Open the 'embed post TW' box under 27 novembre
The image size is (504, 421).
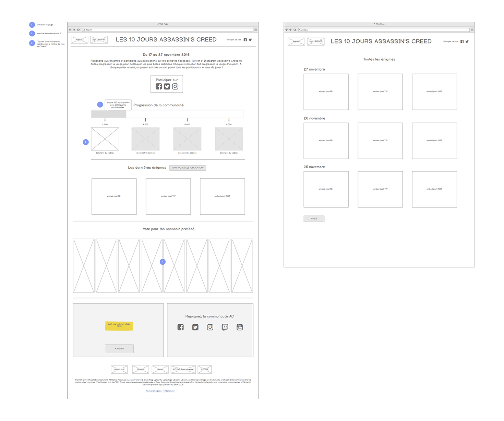tap(380, 92)
